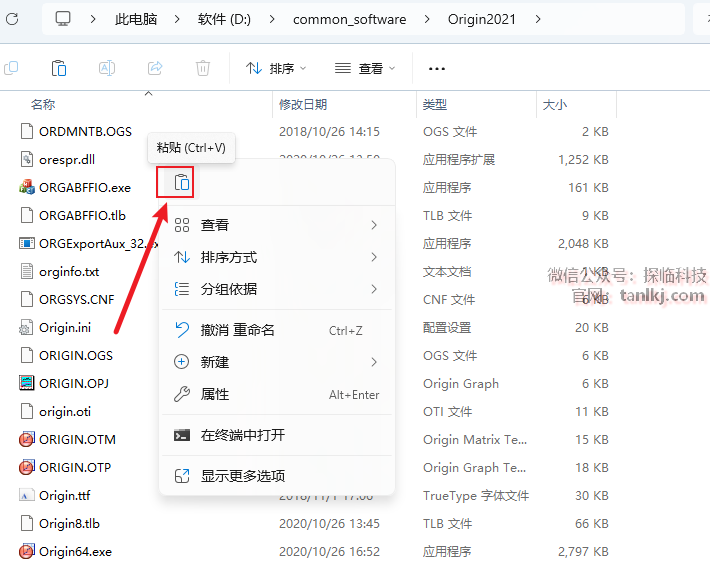Image resolution: width=710 pixels, height=563 pixels.
Task: Select the Origin64.exe file icon
Action: pos(28,551)
